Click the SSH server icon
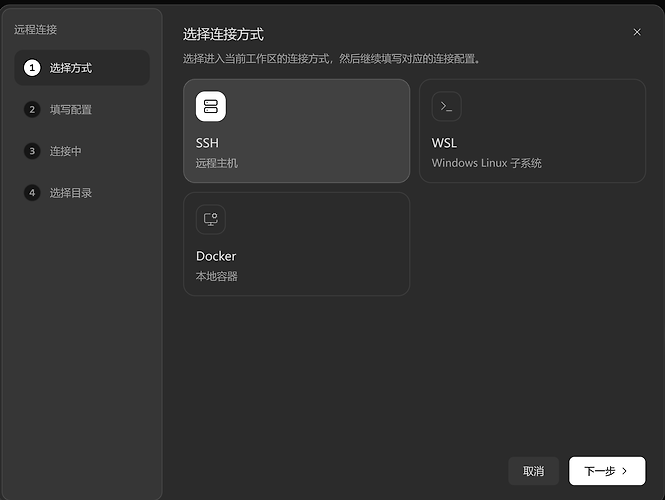Image resolution: width=665 pixels, height=500 pixels. click(x=211, y=106)
